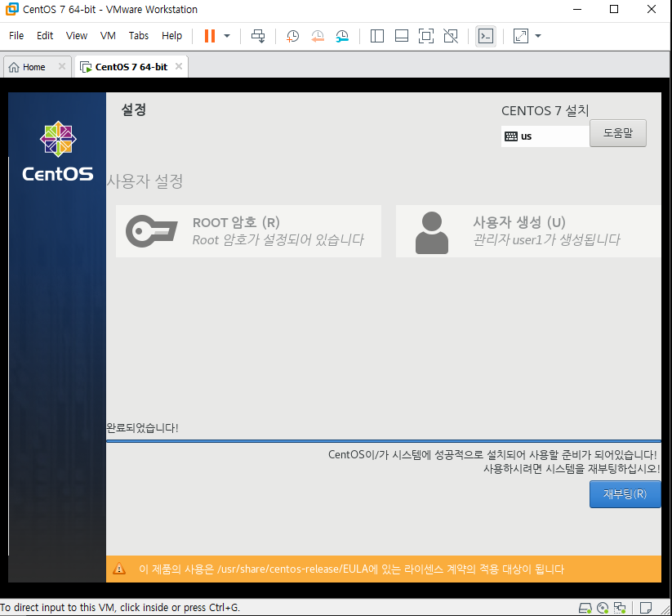Switch to Unity mode icon
672x616 pixels.
[451, 36]
